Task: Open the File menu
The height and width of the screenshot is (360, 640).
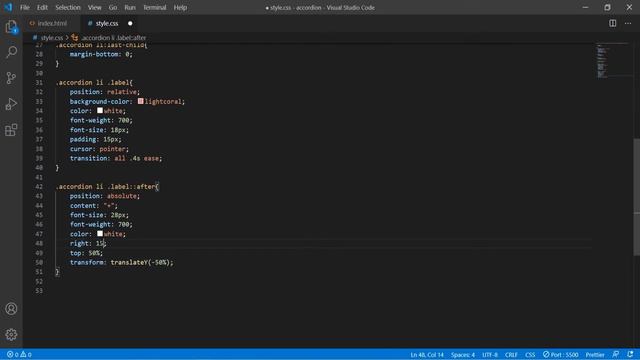Action: click(24, 7)
